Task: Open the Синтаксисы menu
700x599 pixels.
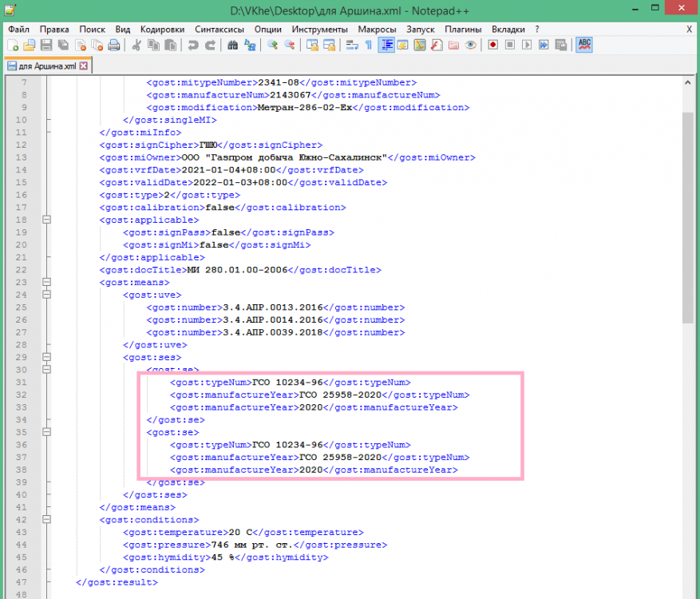Action: [x=219, y=29]
